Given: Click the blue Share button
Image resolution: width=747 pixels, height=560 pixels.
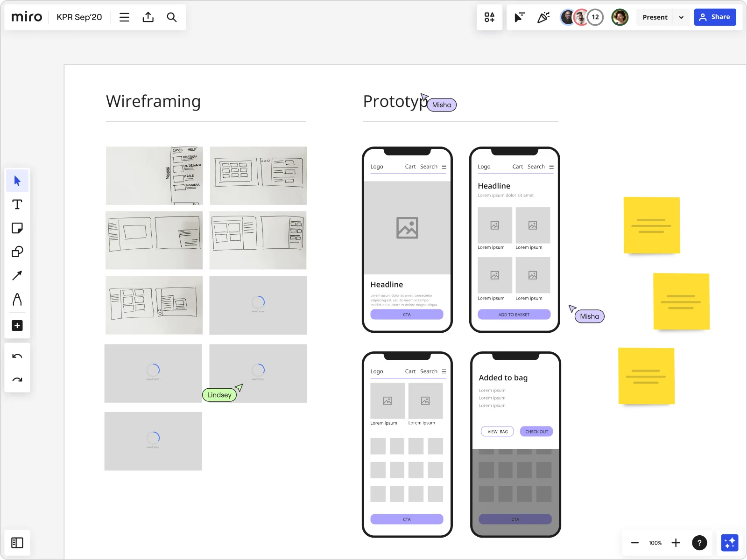Looking at the screenshot, I should coord(715,17).
